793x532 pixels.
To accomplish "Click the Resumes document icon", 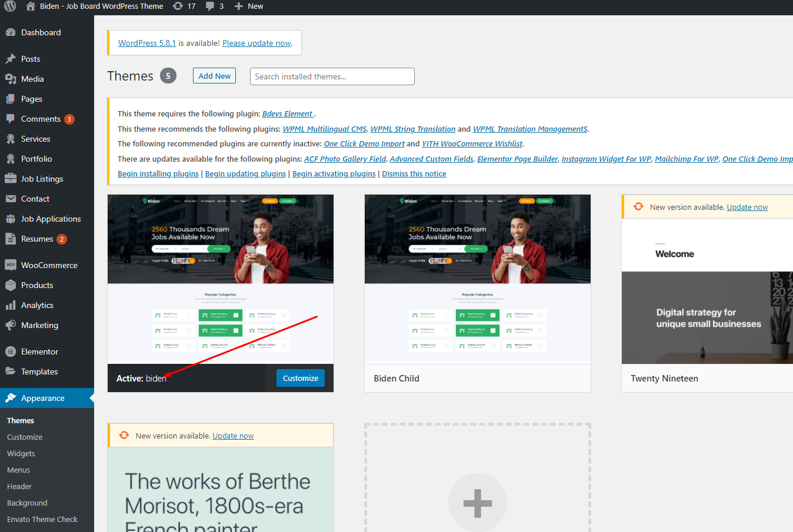I will [x=11, y=239].
